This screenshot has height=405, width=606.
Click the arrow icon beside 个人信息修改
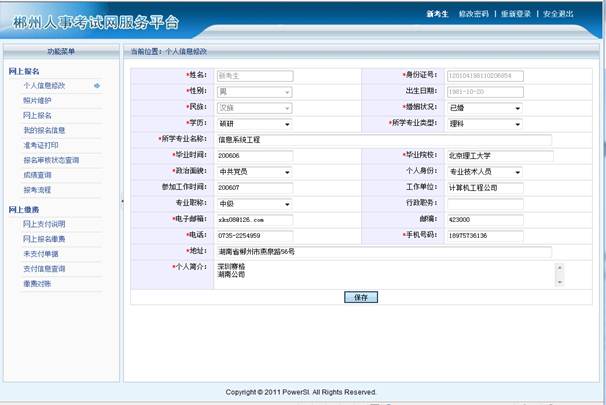(x=97, y=86)
